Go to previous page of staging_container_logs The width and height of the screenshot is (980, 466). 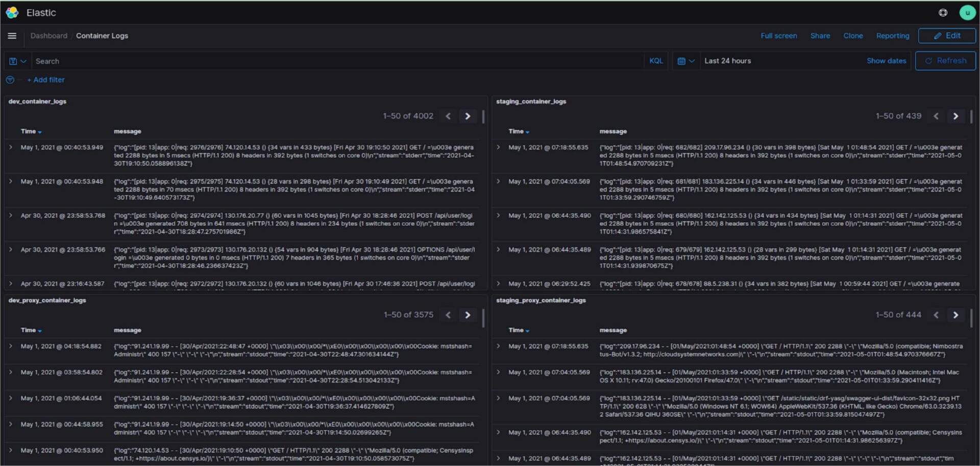[x=936, y=116]
